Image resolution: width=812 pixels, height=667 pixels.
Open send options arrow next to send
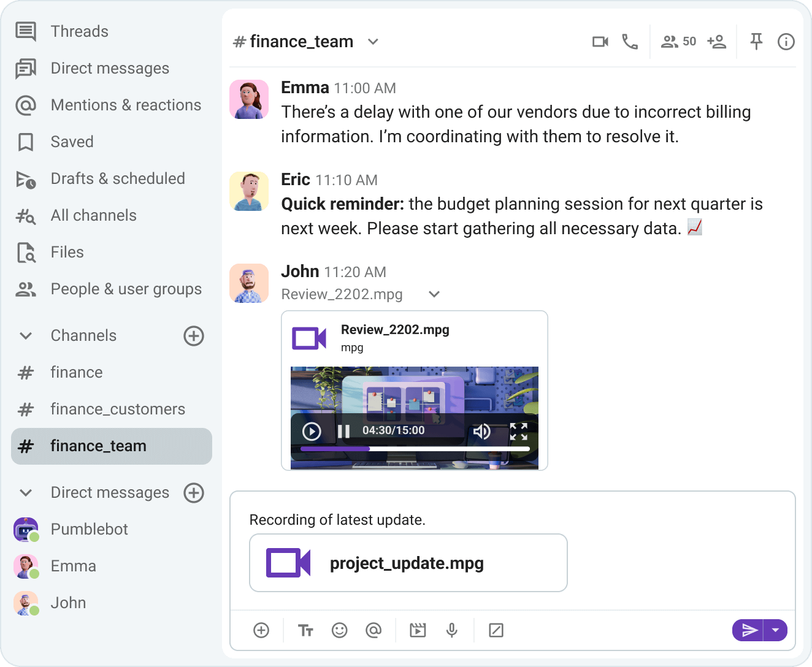tap(775, 630)
